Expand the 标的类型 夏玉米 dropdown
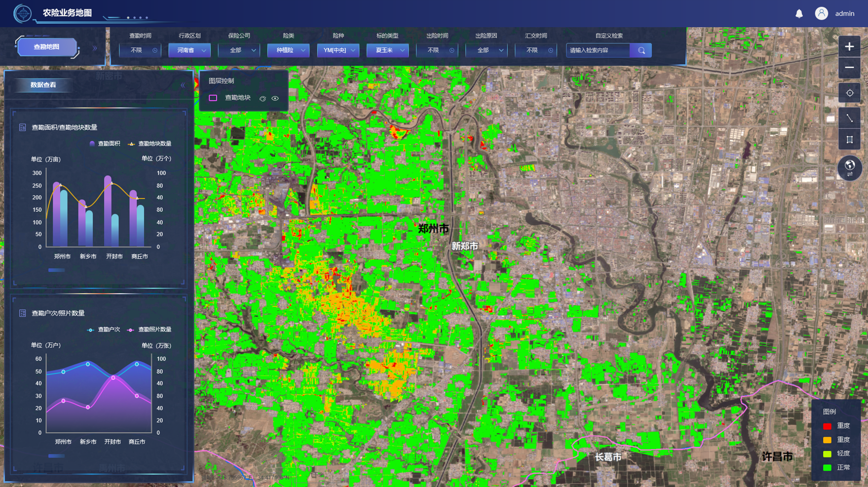 click(387, 50)
